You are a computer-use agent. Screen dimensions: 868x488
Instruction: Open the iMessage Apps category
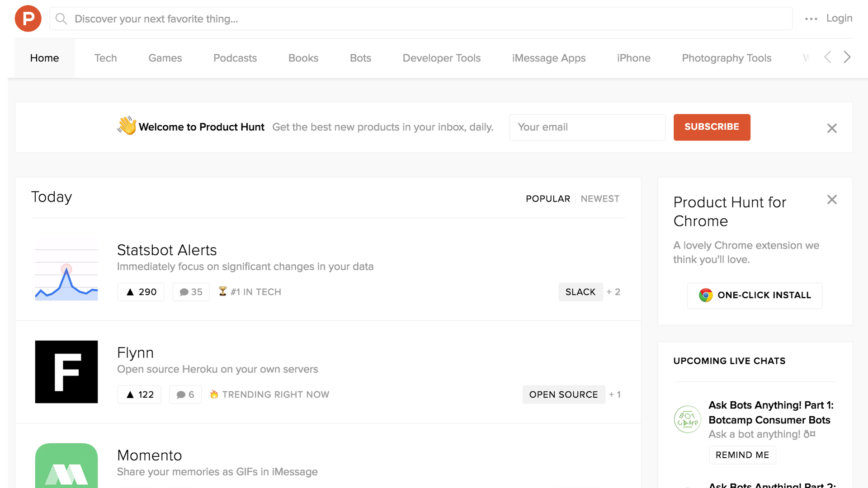[x=548, y=58]
